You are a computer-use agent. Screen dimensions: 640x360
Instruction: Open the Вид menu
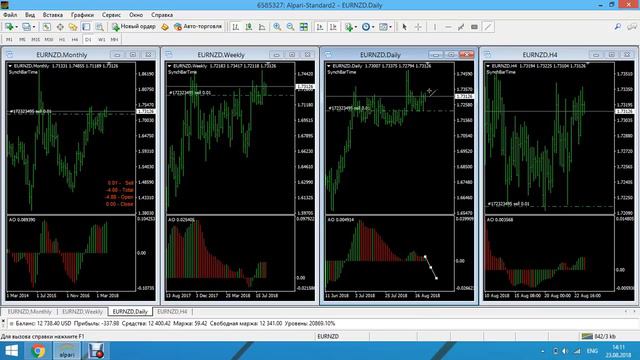tap(30, 15)
